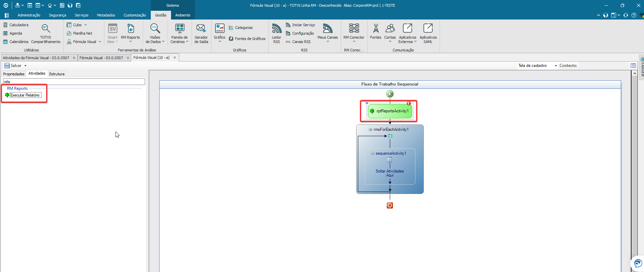The height and width of the screenshot is (272, 644).
Task: Switch to the Estrutura tab
Action: pyautogui.click(x=57, y=74)
